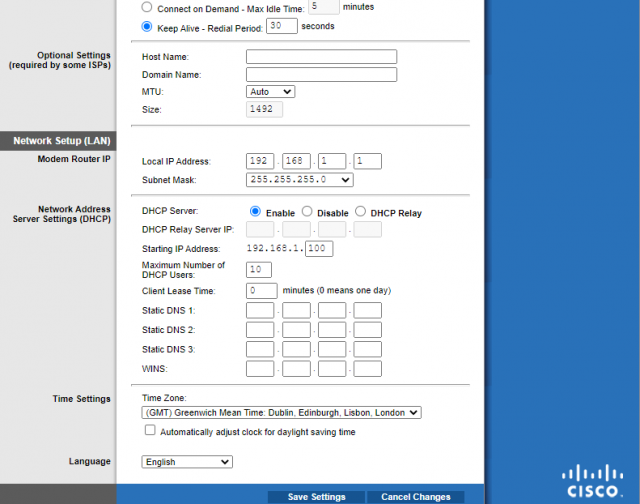The width and height of the screenshot is (640, 504).
Task: Click the Starting IP Address last octet field
Action: coord(319,248)
